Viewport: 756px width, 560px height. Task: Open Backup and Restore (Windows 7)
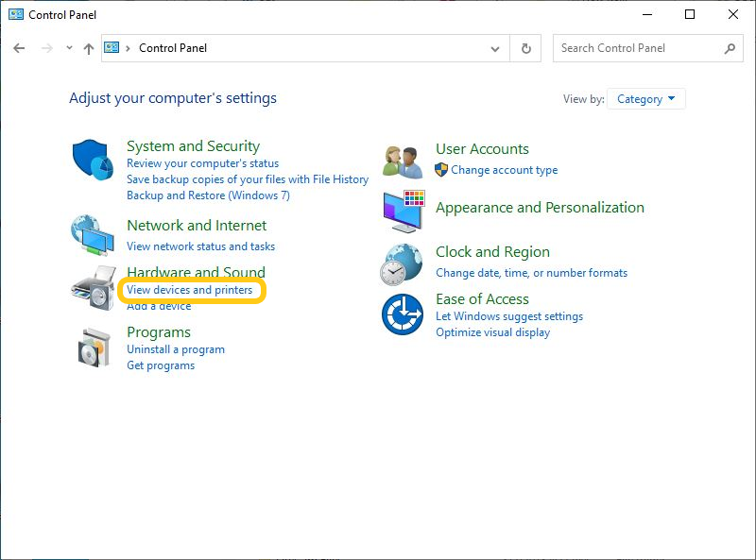pyautogui.click(x=208, y=195)
